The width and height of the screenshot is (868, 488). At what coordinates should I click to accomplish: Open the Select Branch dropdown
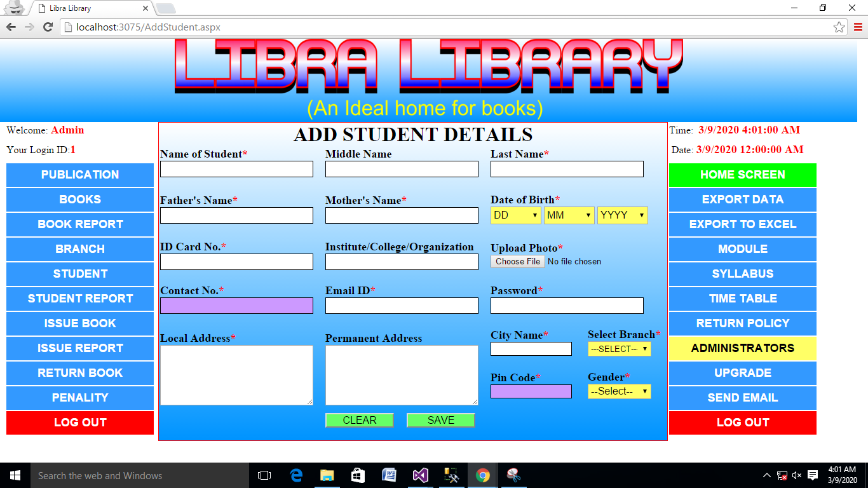point(619,349)
